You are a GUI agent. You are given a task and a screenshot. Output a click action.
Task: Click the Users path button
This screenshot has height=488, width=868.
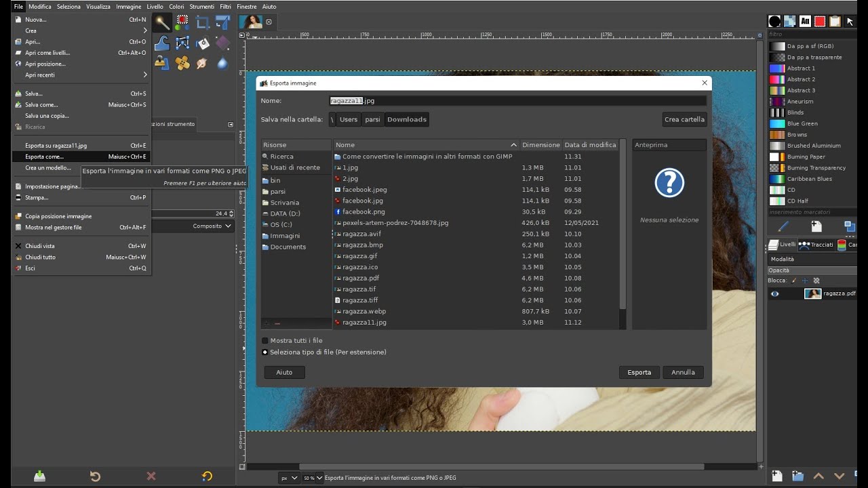(x=349, y=119)
